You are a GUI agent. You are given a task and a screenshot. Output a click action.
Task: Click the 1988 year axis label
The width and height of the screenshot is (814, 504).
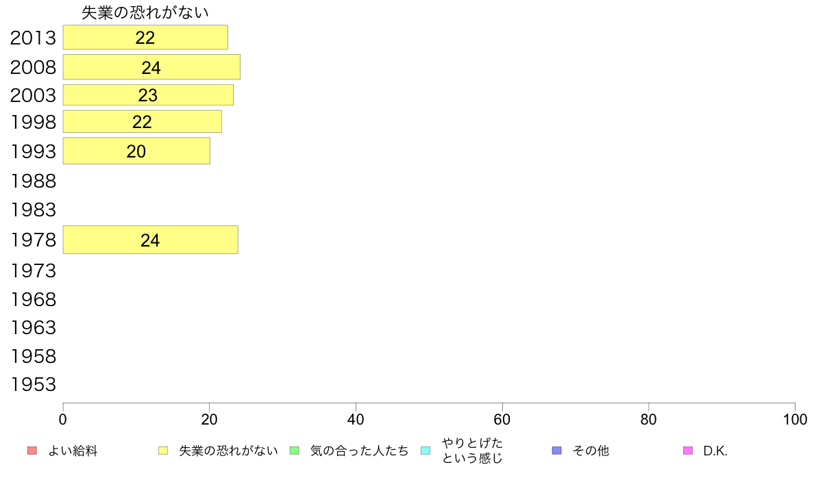click(33, 181)
